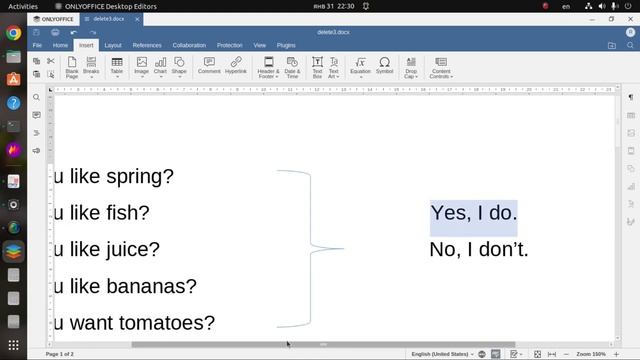Open the Equation dropdown
Viewport: 640px width, 360px height.
coord(360,67)
